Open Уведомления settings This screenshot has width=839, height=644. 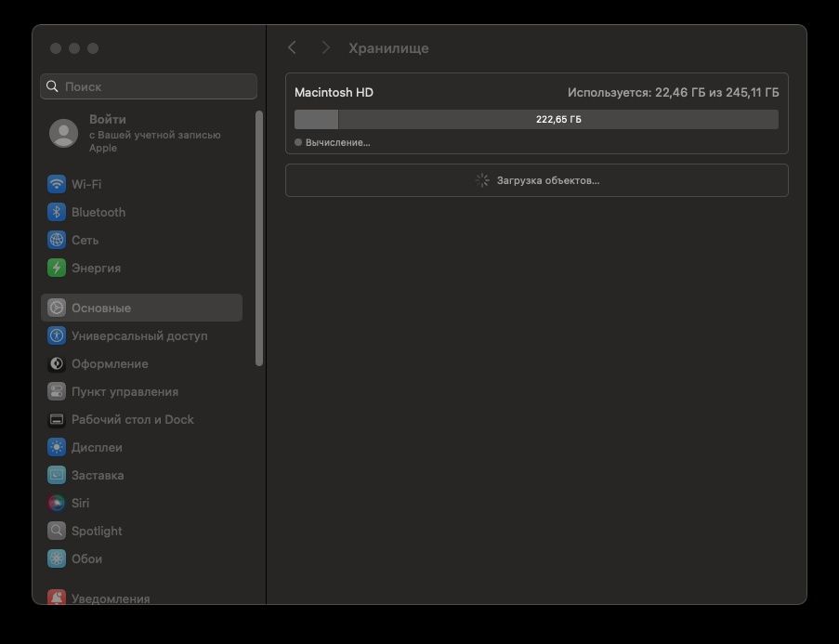(141, 597)
